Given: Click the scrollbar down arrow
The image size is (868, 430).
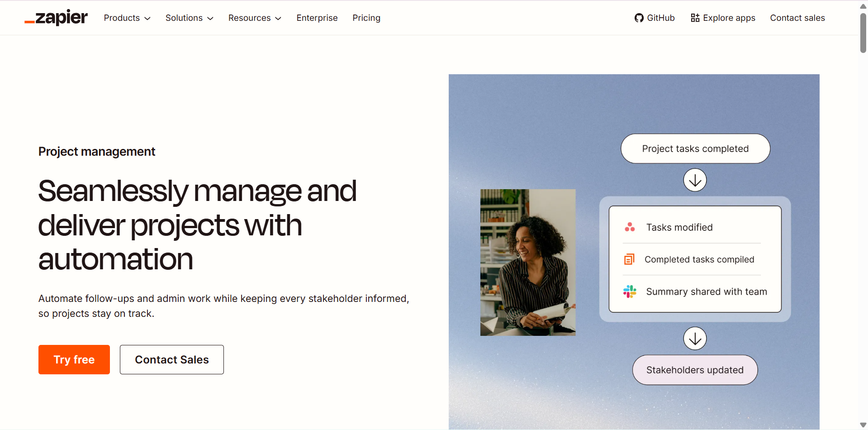Looking at the screenshot, I should (x=863, y=425).
